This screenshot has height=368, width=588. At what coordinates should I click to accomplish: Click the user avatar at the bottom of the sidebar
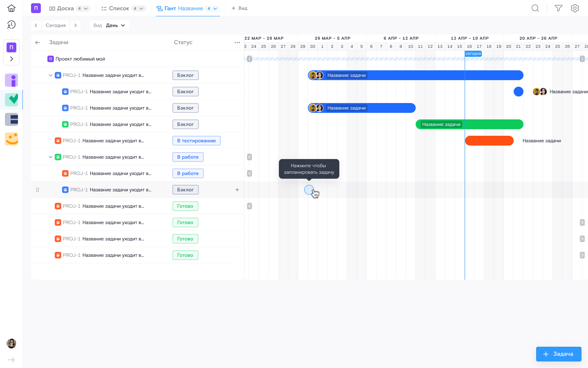click(11, 343)
